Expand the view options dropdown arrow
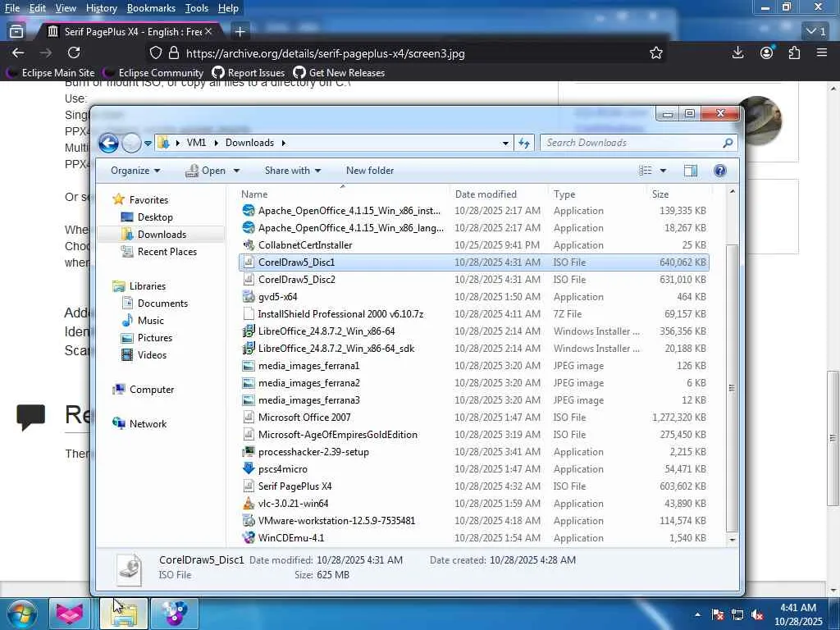Viewport: 840px width, 630px height. [663, 171]
